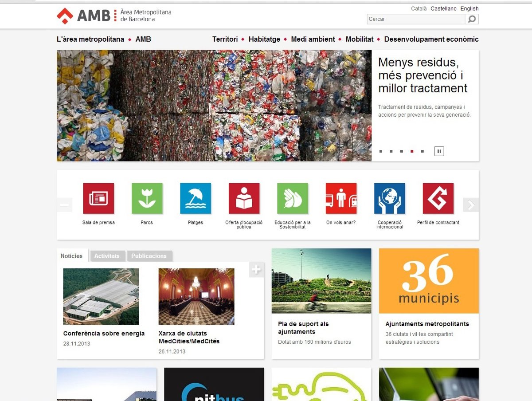Open Educació per a la Sostenibilitat icon

[x=293, y=198]
